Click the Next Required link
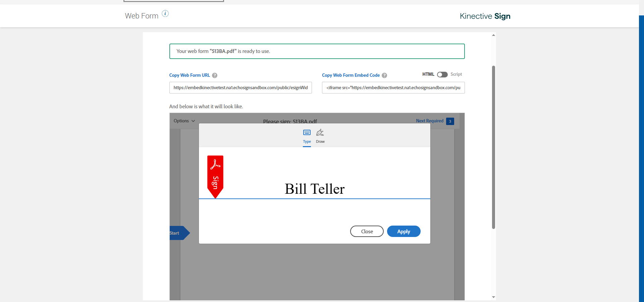The image size is (644, 302). click(x=430, y=121)
